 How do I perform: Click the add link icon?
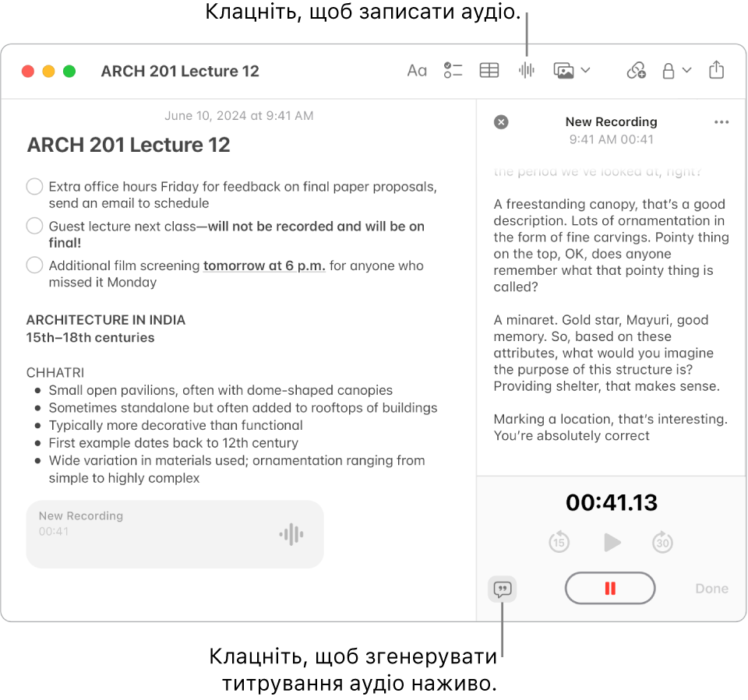pos(636,71)
